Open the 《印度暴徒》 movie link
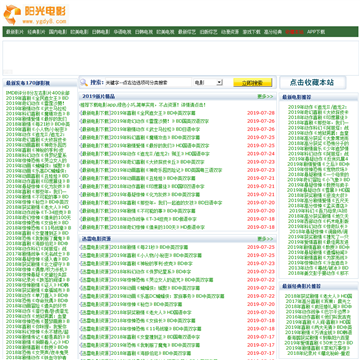Screen dimensions: 360x360 [x=157, y=186]
